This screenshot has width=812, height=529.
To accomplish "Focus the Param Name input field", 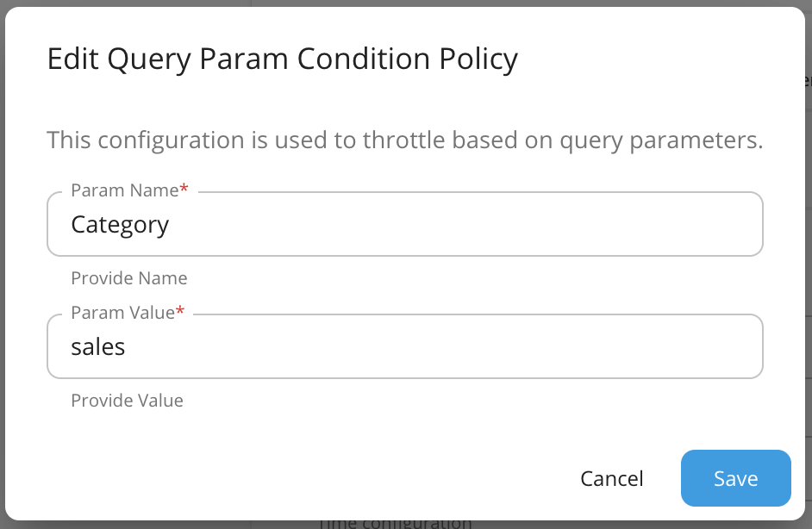I will (x=405, y=224).
